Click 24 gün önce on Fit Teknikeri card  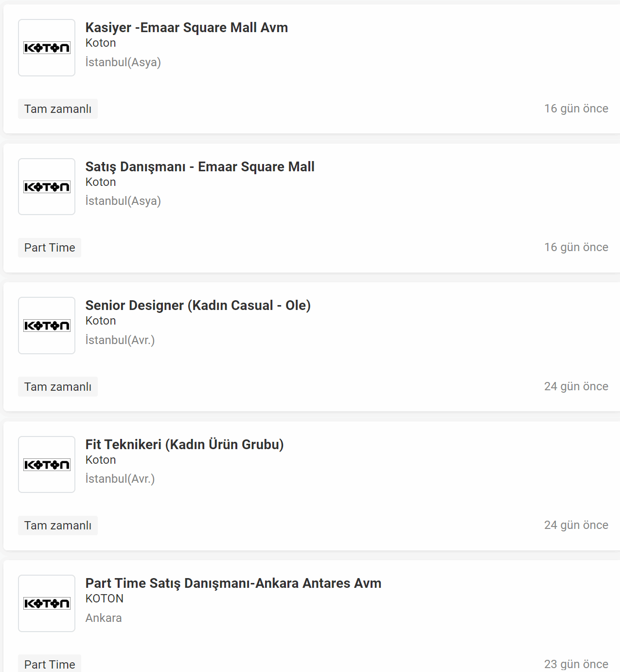(576, 525)
